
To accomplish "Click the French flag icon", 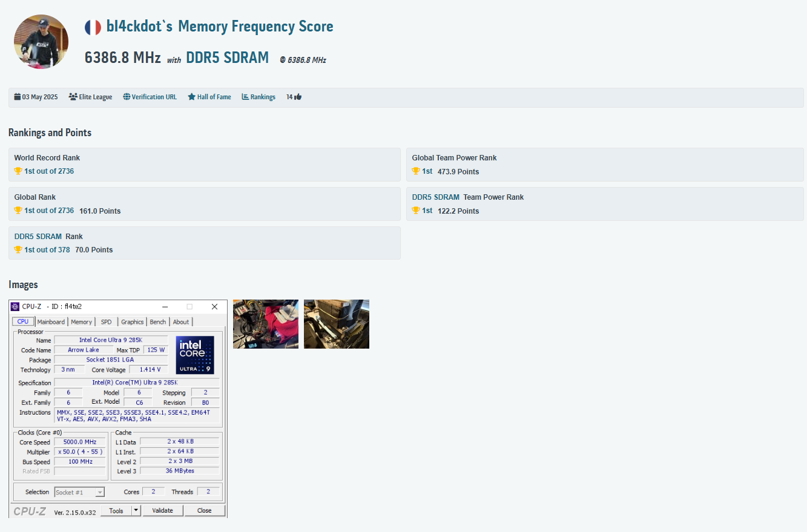I will pyautogui.click(x=93, y=27).
